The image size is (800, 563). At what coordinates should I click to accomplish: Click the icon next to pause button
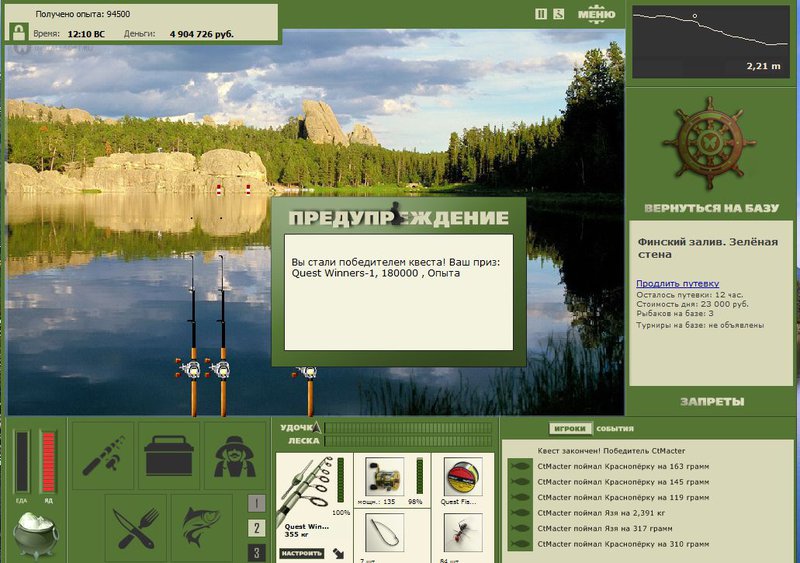click(559, 14)
